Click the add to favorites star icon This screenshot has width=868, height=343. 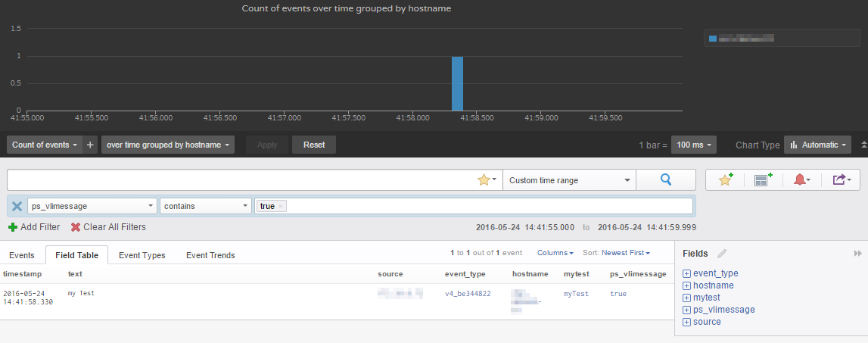pyautogui.click(x=726, y=180)
